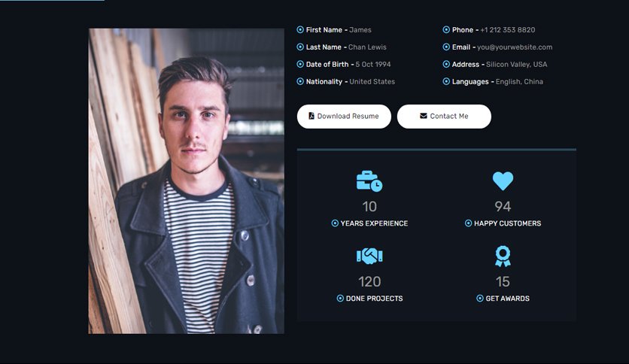Click the Languages field label
Image resolution: width=629 pixels, height=364 pixels.
[470, 81]
